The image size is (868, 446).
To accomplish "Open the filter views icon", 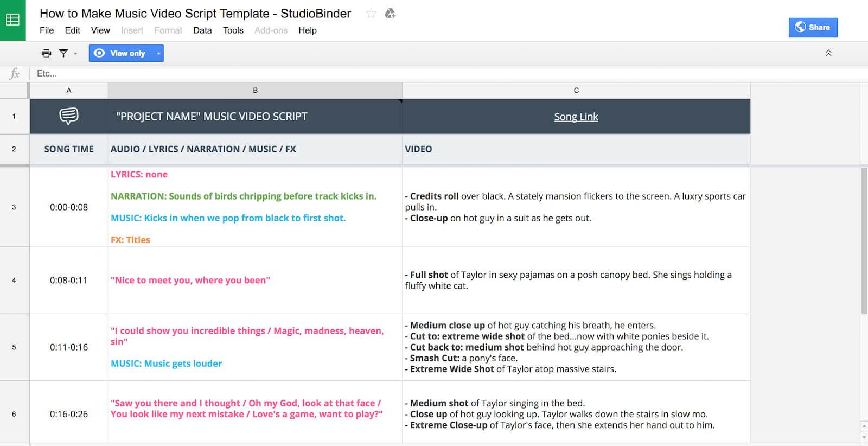I will pyautogui.click(x=63, y=53).
